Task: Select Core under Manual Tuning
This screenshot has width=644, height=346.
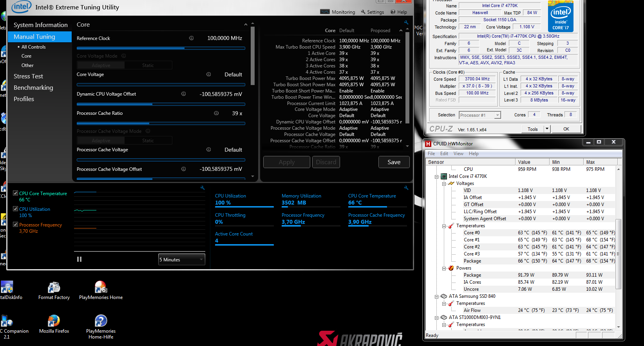Action: [26, 56]
